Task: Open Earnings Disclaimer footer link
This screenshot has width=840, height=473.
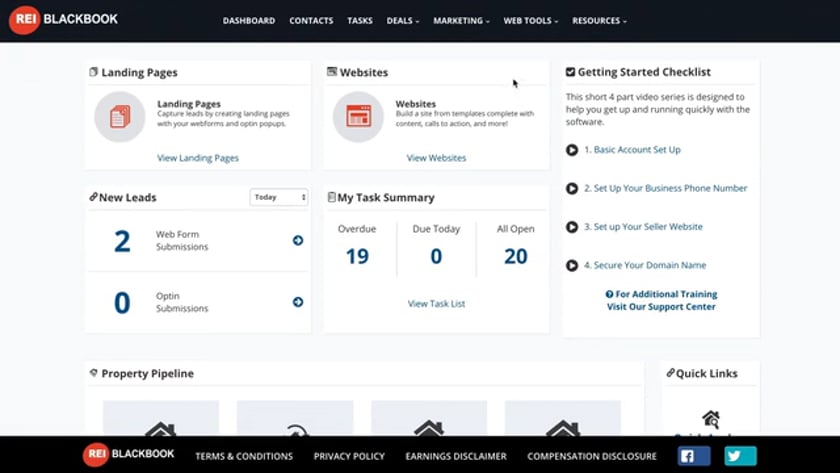Action: click(456, 456)
